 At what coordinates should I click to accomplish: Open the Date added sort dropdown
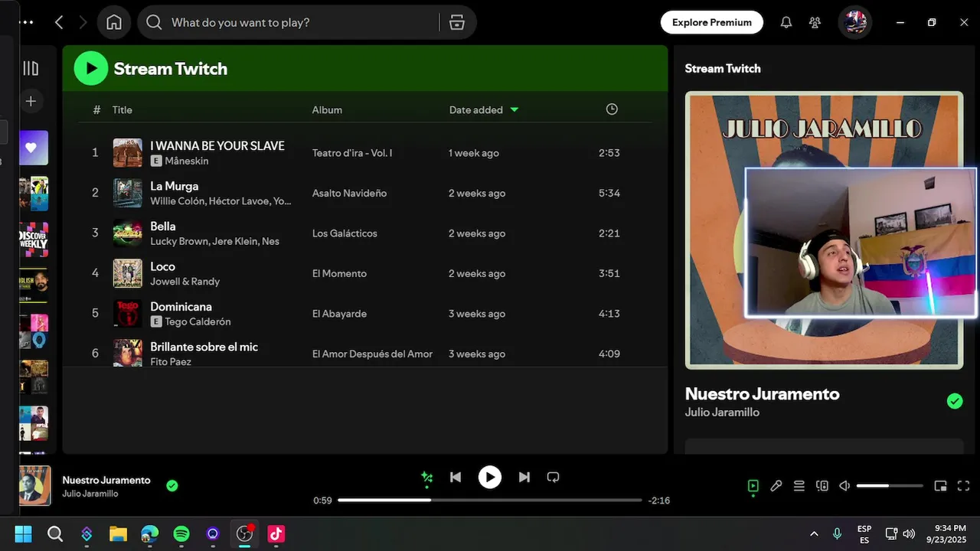484,109
